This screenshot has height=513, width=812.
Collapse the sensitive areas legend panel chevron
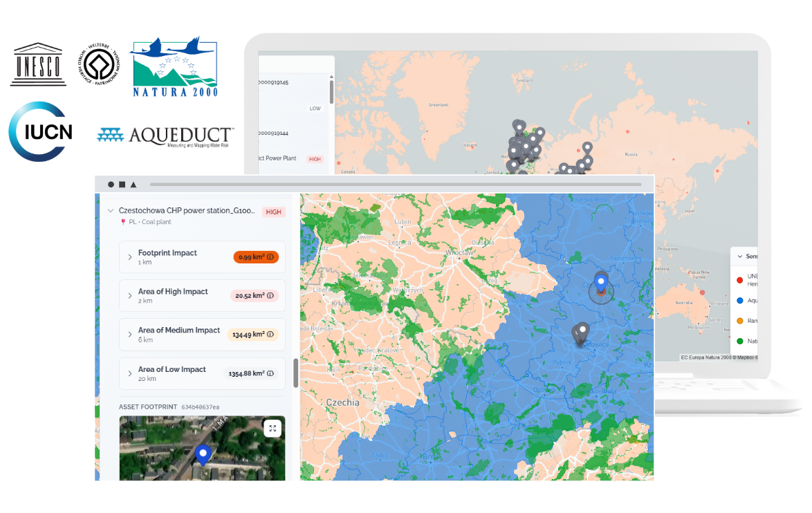tap(739, 256)
